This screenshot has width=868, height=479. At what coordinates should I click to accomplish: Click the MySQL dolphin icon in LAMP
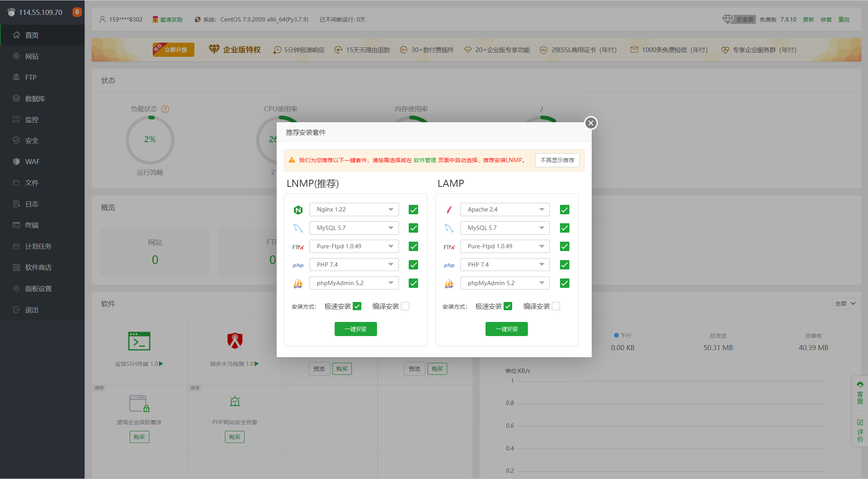(x=449, y=228)
